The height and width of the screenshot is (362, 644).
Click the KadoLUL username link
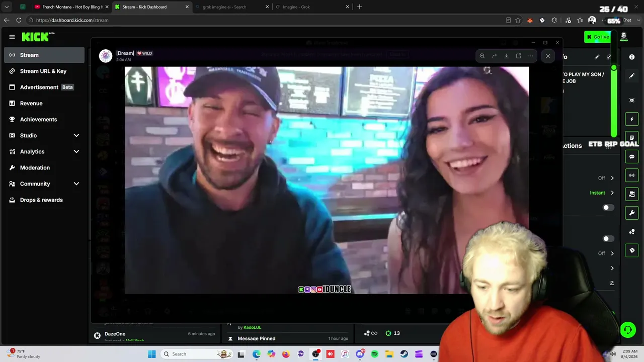tap(252, 327)
